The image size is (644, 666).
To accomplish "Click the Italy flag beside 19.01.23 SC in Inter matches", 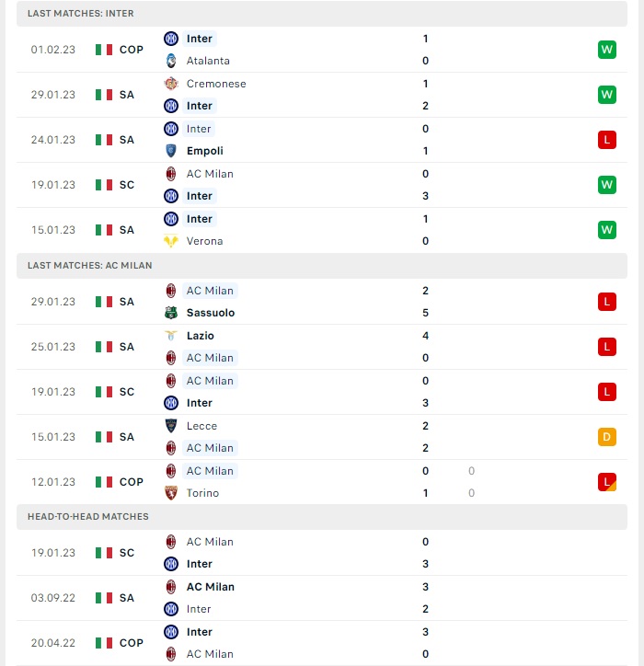I will coord(104,185).
